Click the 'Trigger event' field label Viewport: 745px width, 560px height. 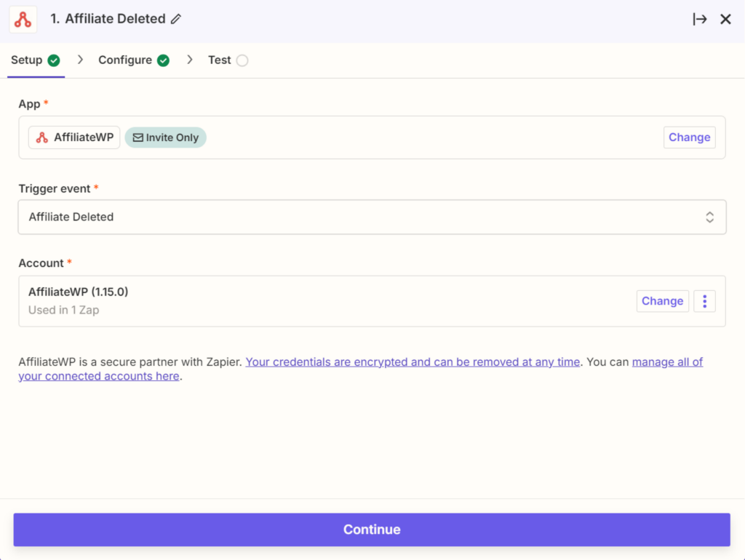coord(54,188)
